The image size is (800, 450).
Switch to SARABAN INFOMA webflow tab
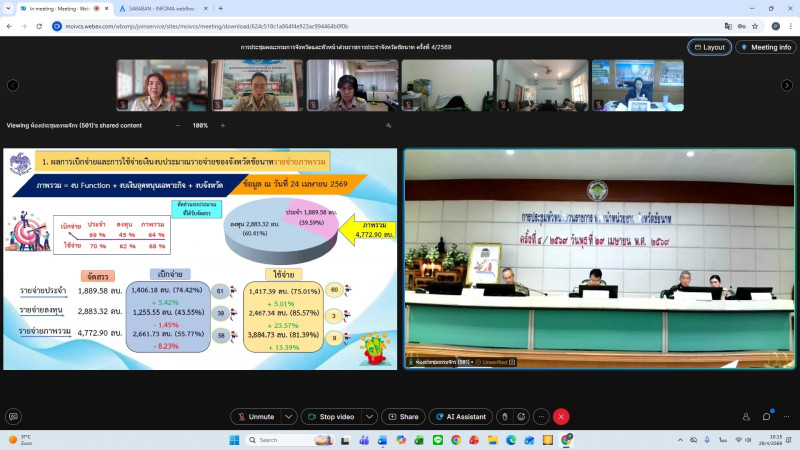pyautogui.click(x=162, y=9)
